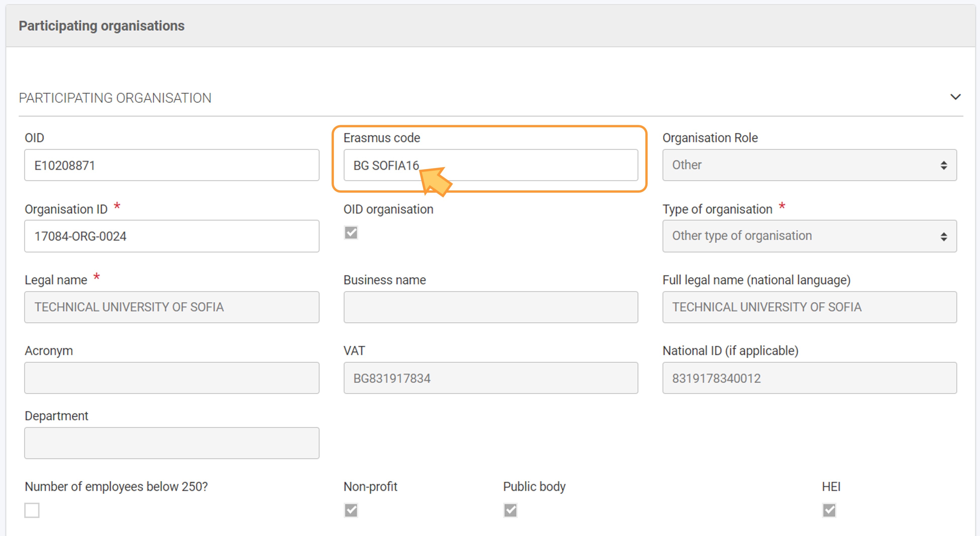Viewport: 980px width, 536px height.
Task: Click the Full legal name national language field
Action: (x=809, y=307)
